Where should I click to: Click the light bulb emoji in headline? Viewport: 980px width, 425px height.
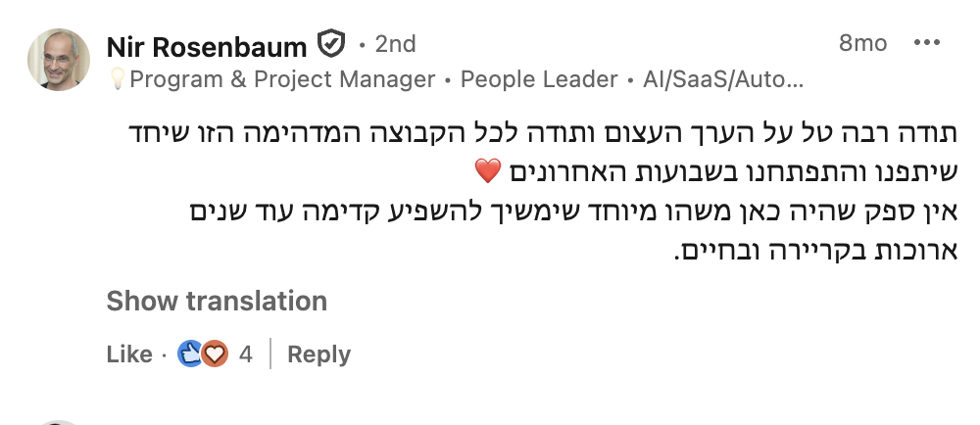[x=117, y=80]
